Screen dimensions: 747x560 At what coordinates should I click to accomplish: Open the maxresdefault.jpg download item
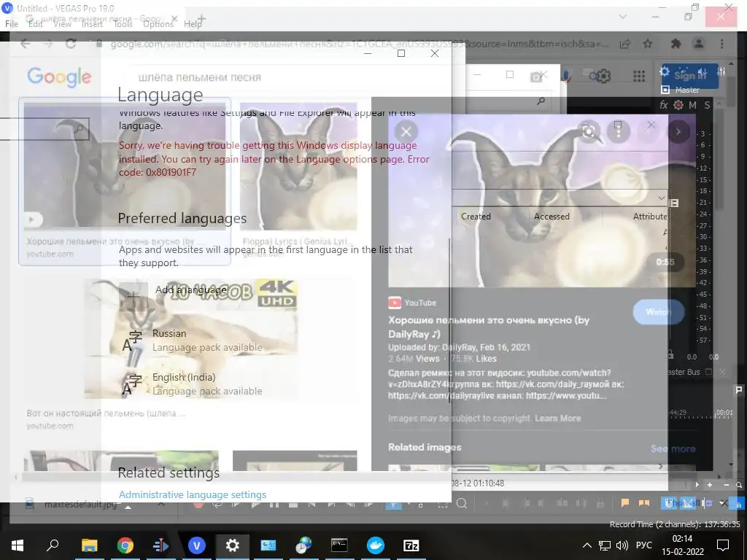tap(71, 504)
